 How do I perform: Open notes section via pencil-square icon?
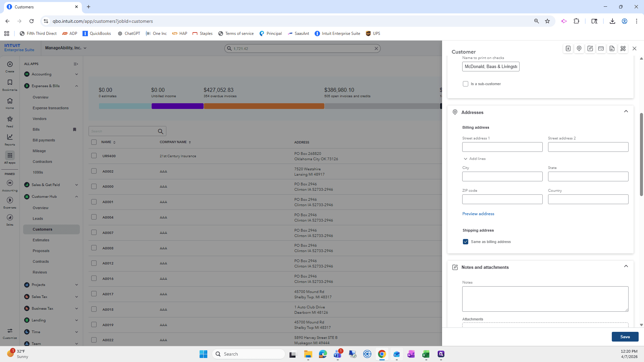[x=590, y=49]
